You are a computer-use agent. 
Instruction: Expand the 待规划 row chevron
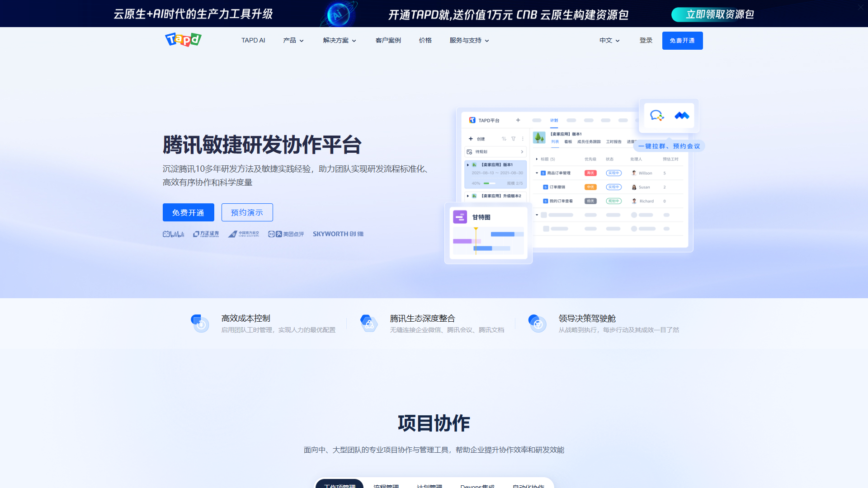click(x=522, y=152)
